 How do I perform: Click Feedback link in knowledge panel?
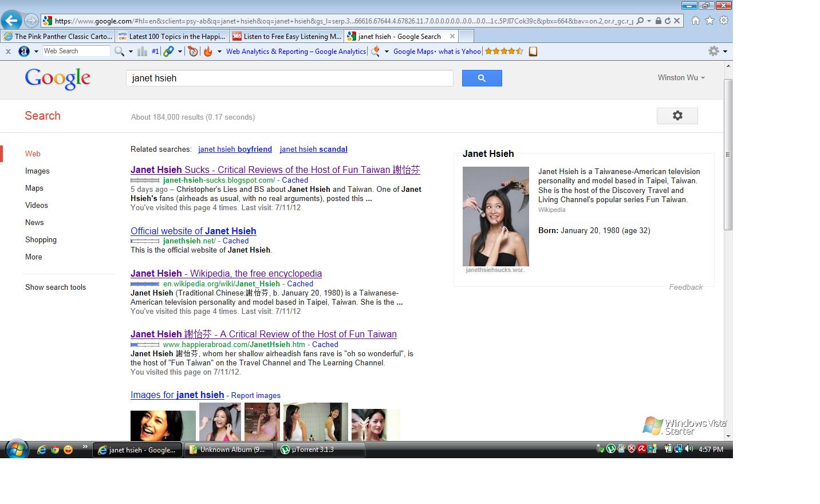tap(685, 287)
